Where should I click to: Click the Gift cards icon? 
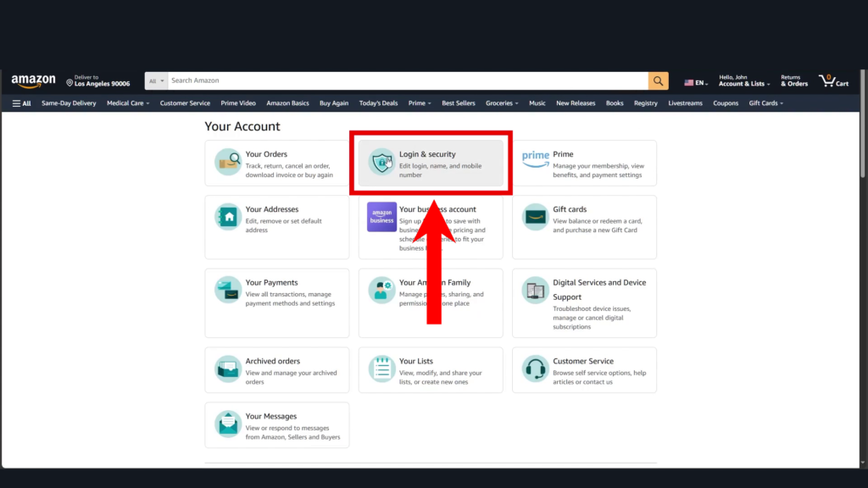click(535, 217)
